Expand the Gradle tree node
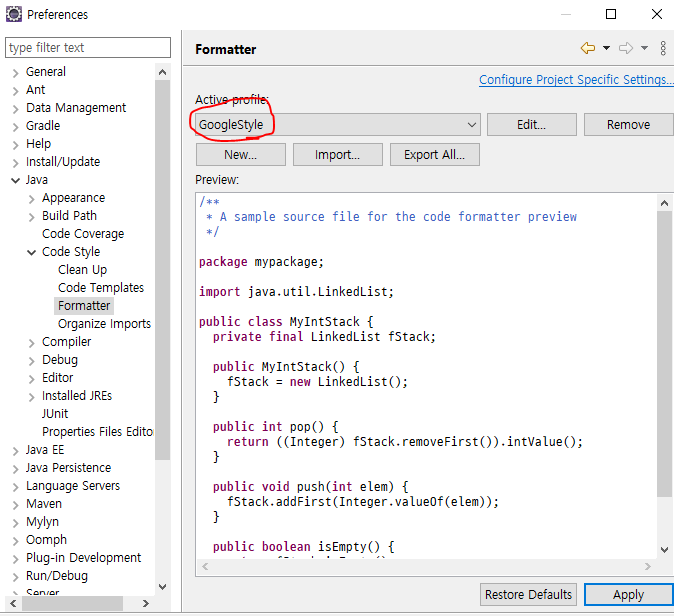The image size is (674, 616). click(15, 127)
